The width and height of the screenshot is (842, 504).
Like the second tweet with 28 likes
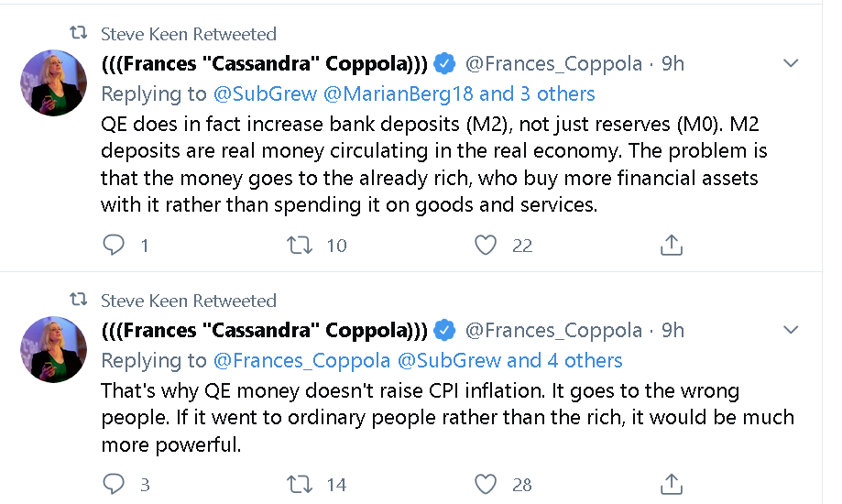(486, 484)
